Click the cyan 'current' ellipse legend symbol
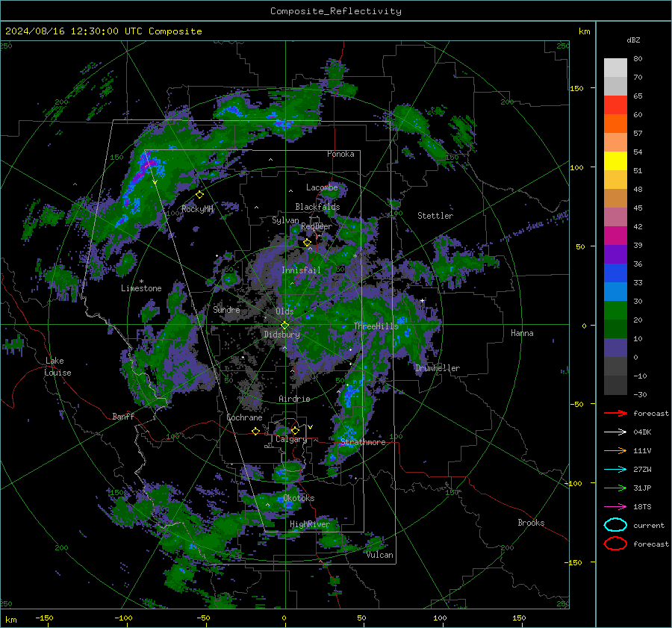672x628 pixels. [615, 525]
